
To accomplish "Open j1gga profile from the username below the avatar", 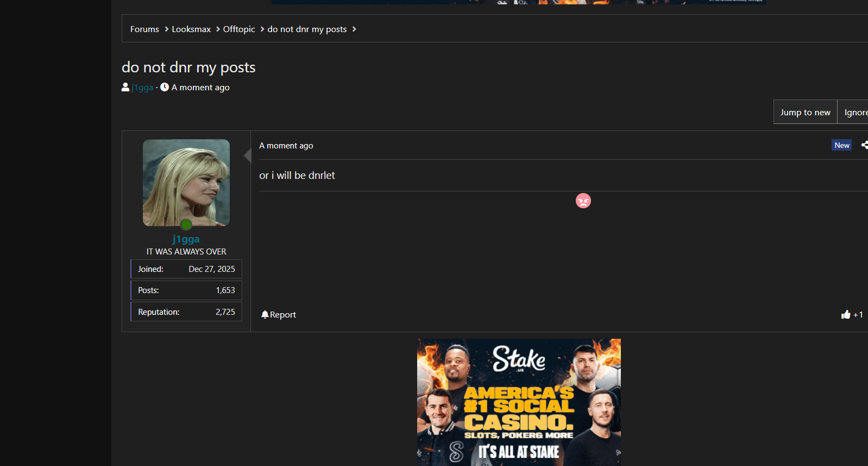I will (186, 239).
